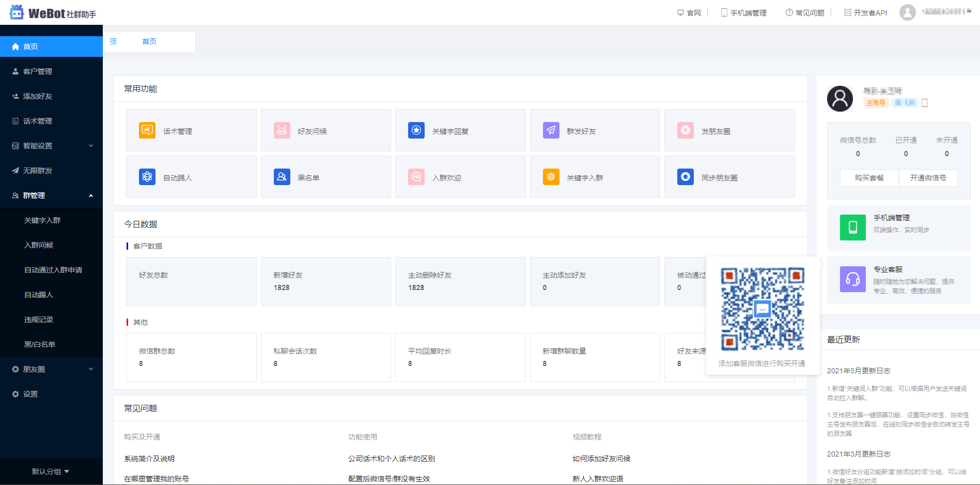Open the 关键字入群 orange icon in 常用功能
This screenshot has width=980, height=485.
click(551, 177)
